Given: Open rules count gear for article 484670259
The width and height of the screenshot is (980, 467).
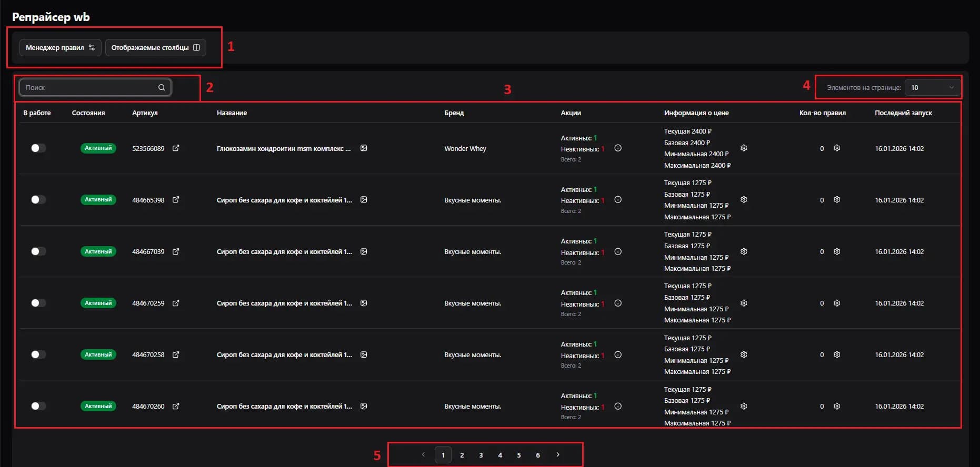Looking at the screenshot, I should [x=837, y=303].
